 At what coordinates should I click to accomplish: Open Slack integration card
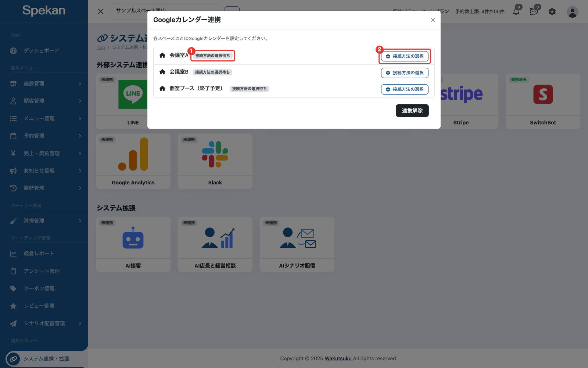tap(215, 162)
